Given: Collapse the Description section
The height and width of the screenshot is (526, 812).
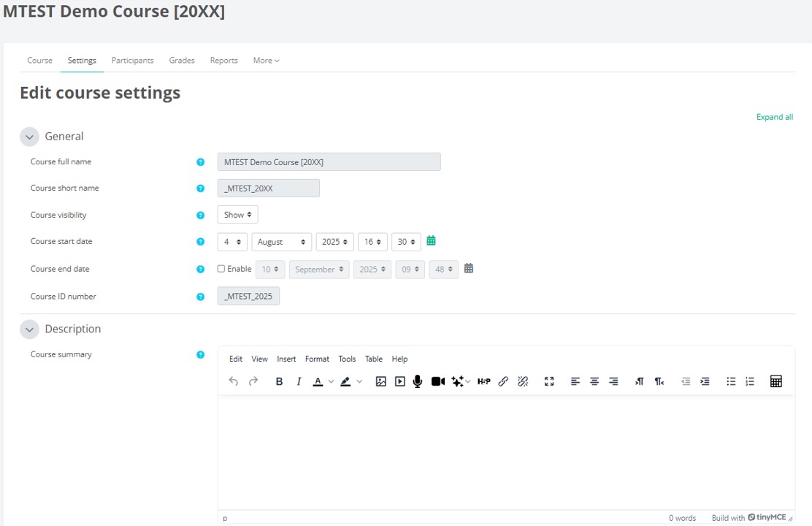Looking at the screenshot, I should (x=29, y=329).
